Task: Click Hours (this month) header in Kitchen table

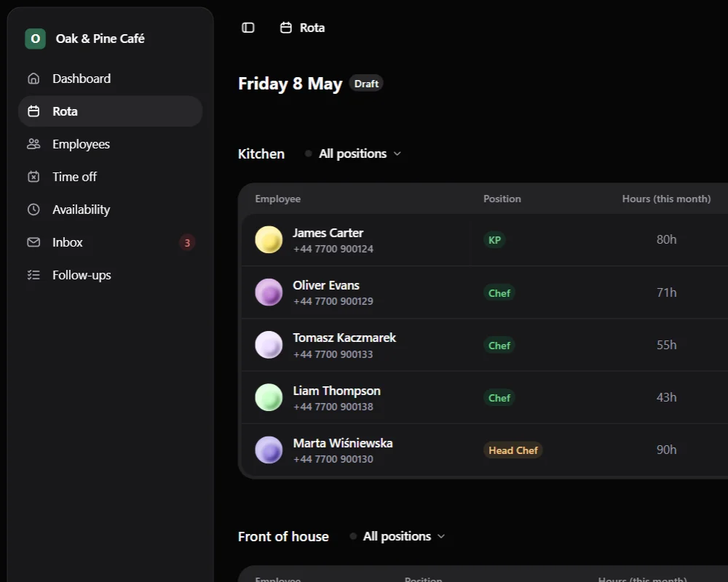Action: [x=666, y=199]
